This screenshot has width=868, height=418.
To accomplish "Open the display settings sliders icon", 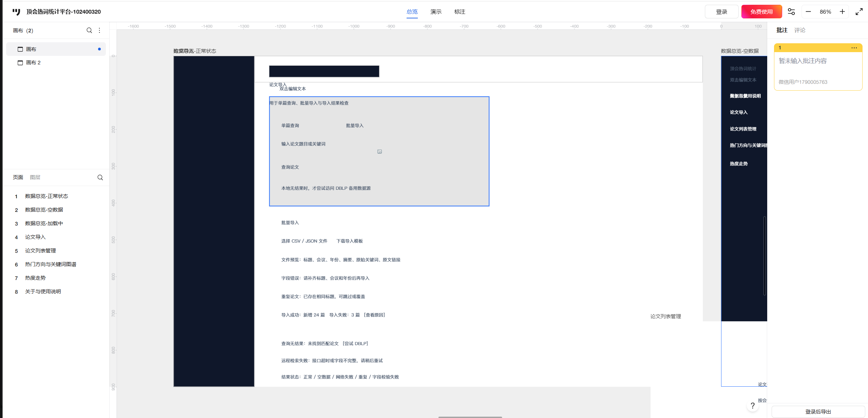I will (x=791, y=12).
